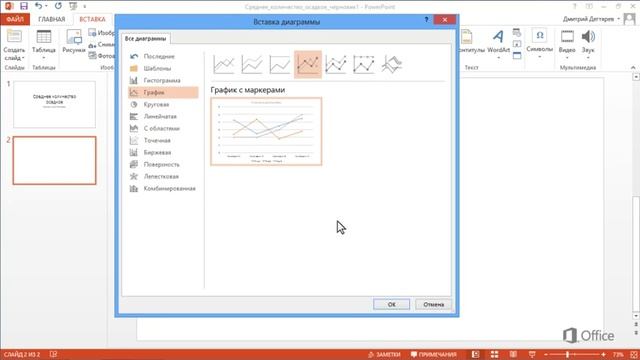The width and height of the screenshot is (640, 360).
Task: Select the Точечная chart category
Action: coord(163,140)
